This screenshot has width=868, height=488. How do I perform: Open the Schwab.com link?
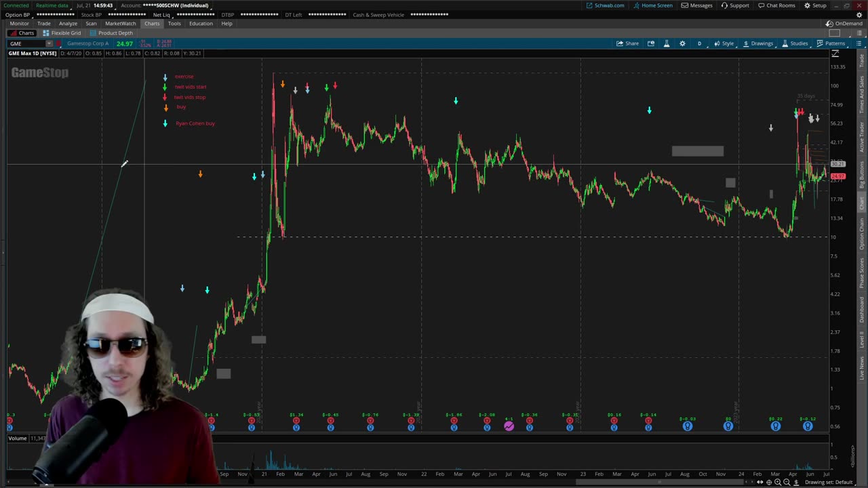click(x=605, y=5)
